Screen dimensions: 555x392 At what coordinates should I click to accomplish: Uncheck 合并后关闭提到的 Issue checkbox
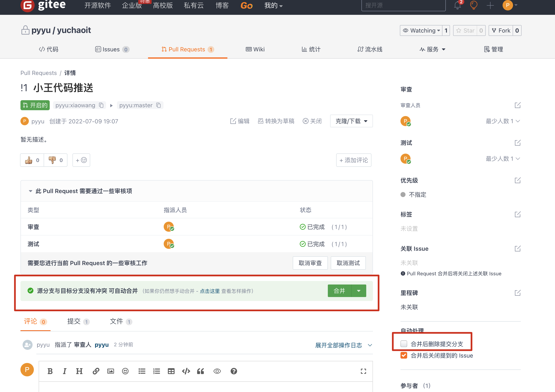click(404, 355)
